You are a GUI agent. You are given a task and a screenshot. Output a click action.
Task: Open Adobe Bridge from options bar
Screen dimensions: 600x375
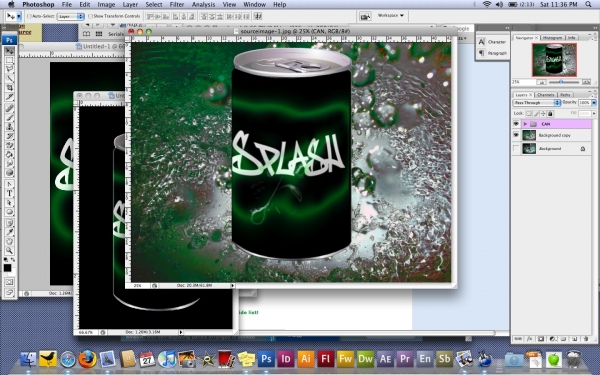click(x=365, y=16)
